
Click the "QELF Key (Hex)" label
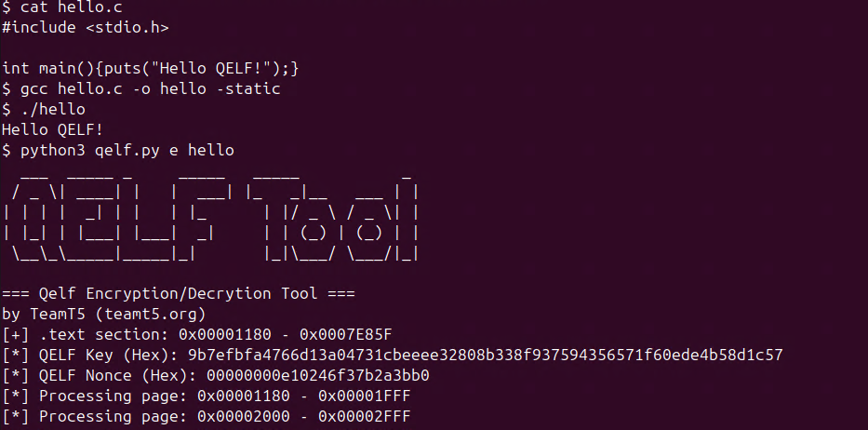(104, 355)
